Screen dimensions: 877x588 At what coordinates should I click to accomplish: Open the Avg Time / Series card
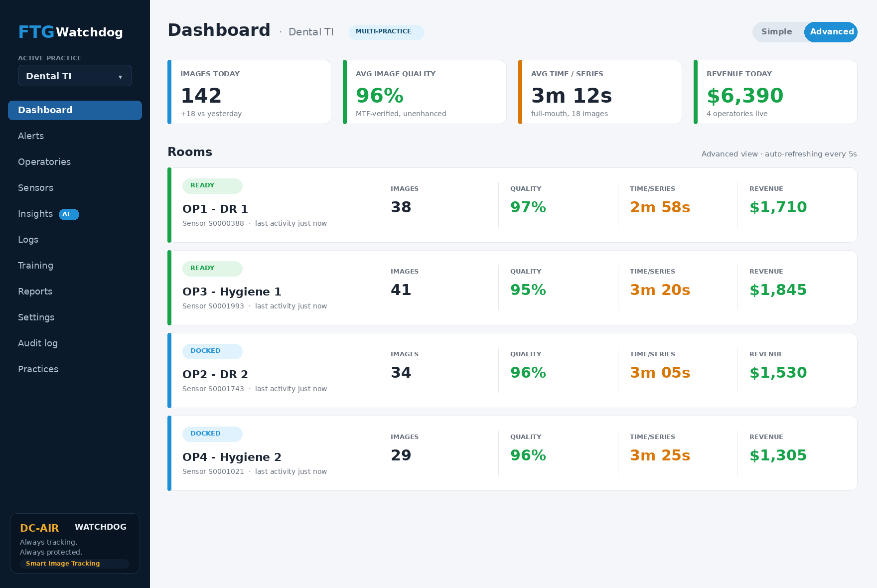click(600, 92)
